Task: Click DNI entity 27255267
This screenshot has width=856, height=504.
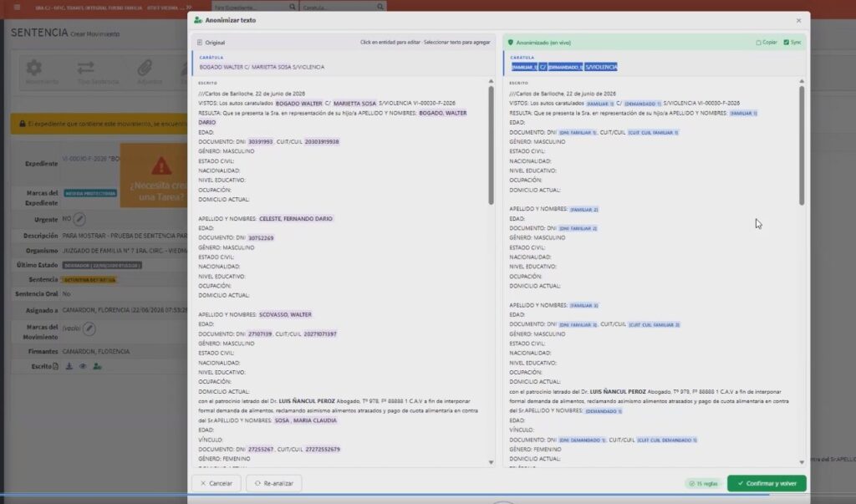Action: point(261,450)
